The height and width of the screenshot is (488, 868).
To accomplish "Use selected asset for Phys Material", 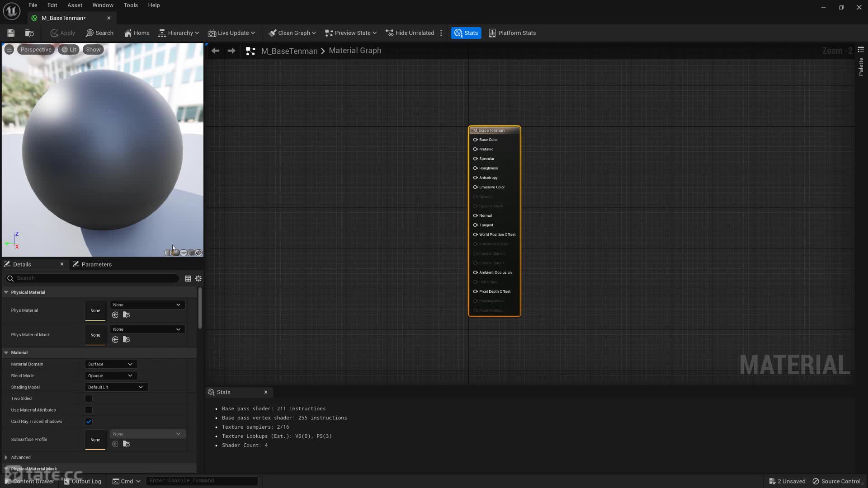I will coord(115,315).
